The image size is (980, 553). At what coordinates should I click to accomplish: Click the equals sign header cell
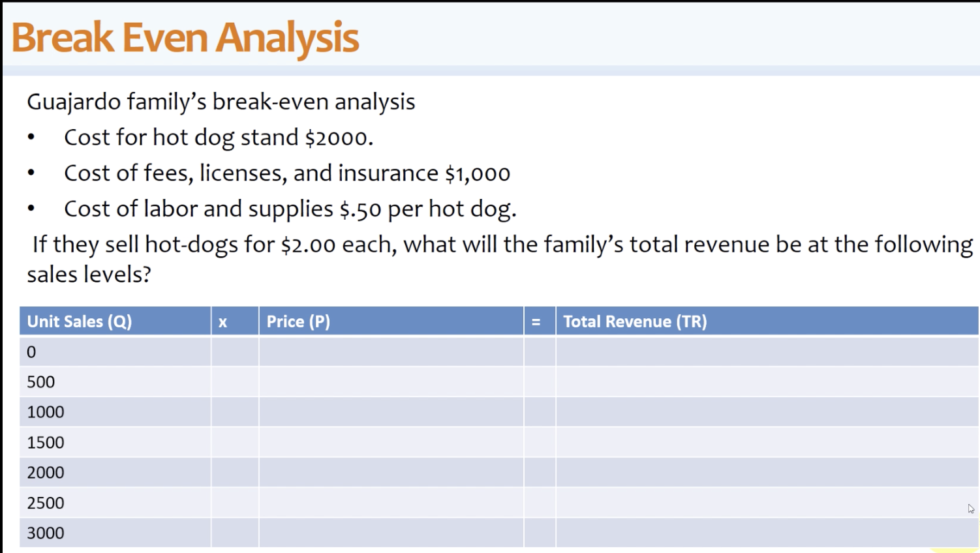point(536,321)
